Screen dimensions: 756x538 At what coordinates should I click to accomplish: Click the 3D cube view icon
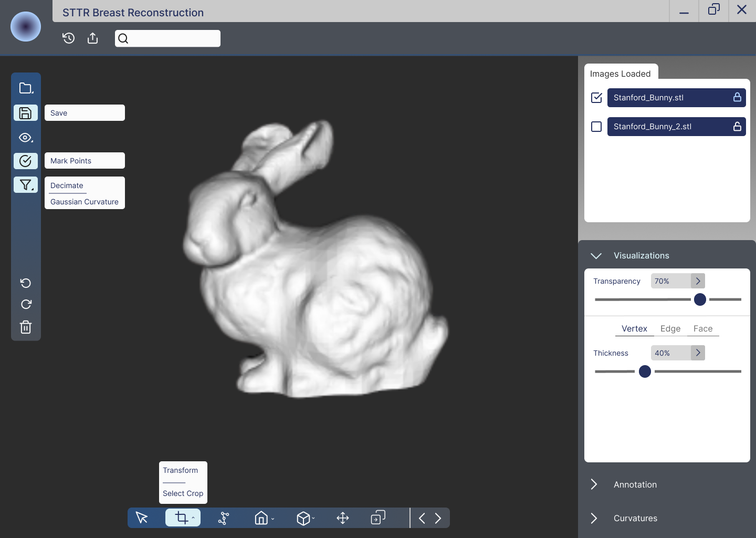(x=303, y=518)
